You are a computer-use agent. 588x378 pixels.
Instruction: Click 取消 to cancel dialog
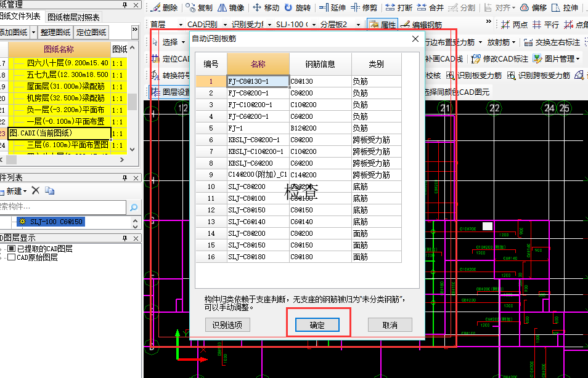[x=390, y=325]
